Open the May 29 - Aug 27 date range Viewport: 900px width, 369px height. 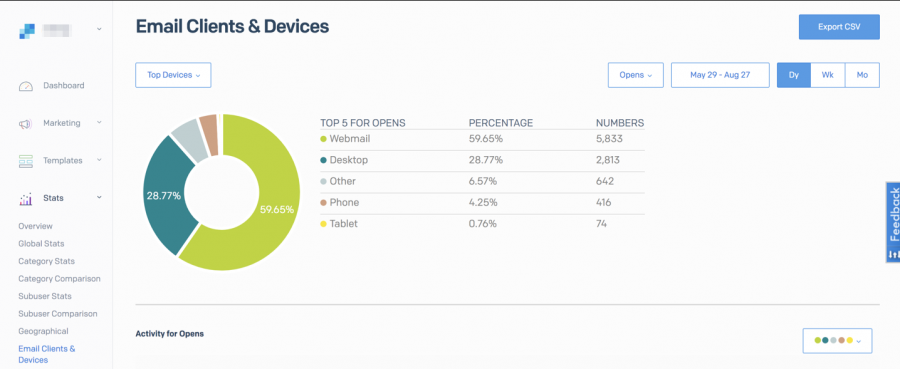720,75
